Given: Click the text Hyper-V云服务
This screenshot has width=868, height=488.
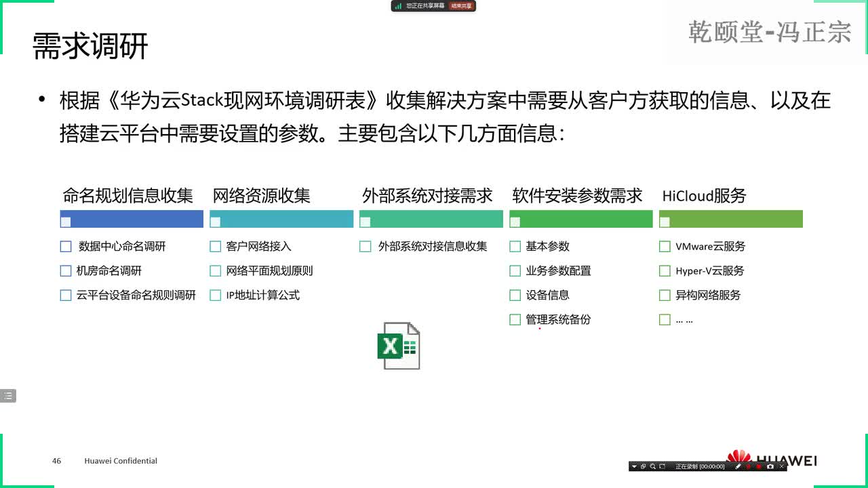Looking at the screenshot, I should [710, 271].
